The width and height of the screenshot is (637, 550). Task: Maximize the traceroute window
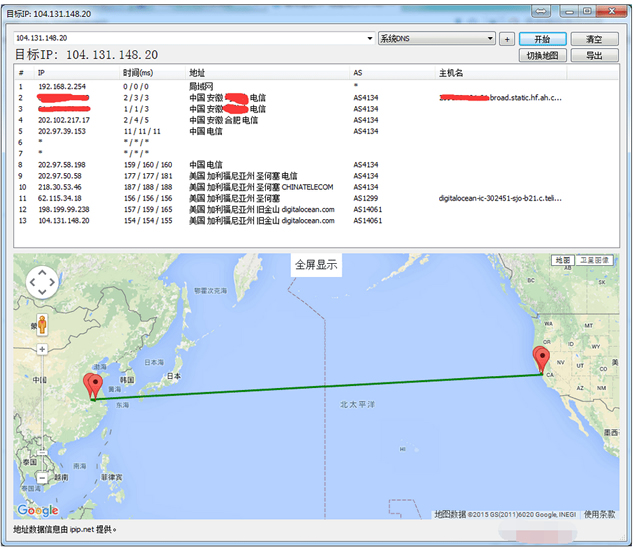[x=587, y=11]
